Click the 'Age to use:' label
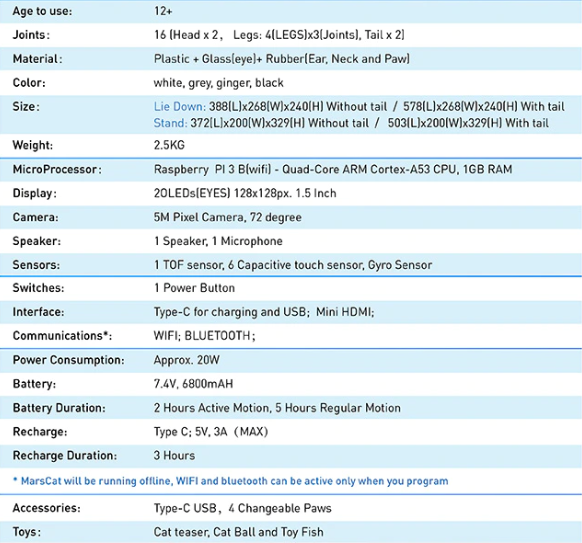582x543 pixels. (x=42, y=11)
